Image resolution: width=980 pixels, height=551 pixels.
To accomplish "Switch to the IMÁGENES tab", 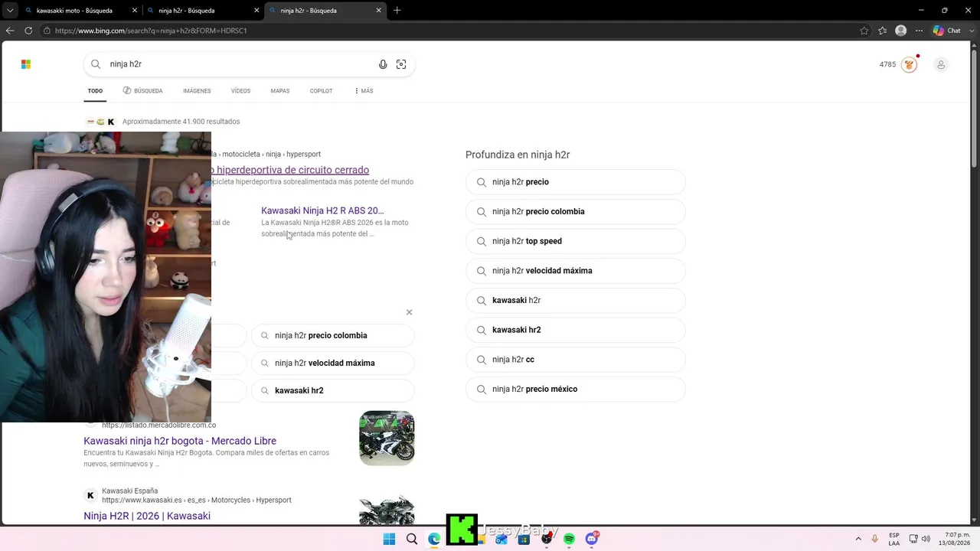I will (197, 91).
